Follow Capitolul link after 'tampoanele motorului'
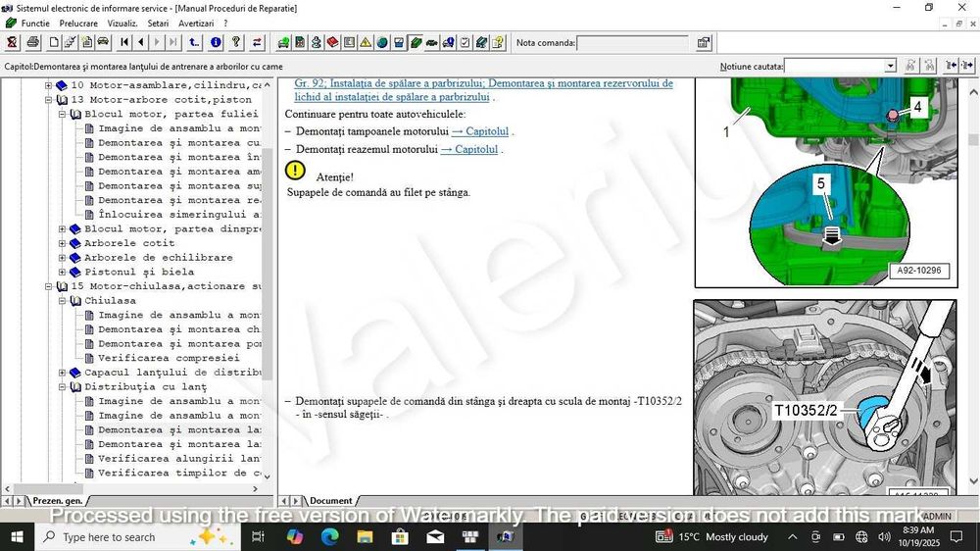Image resolution: width=980 pixels, height=551 pixels. [x=480, y=131]
